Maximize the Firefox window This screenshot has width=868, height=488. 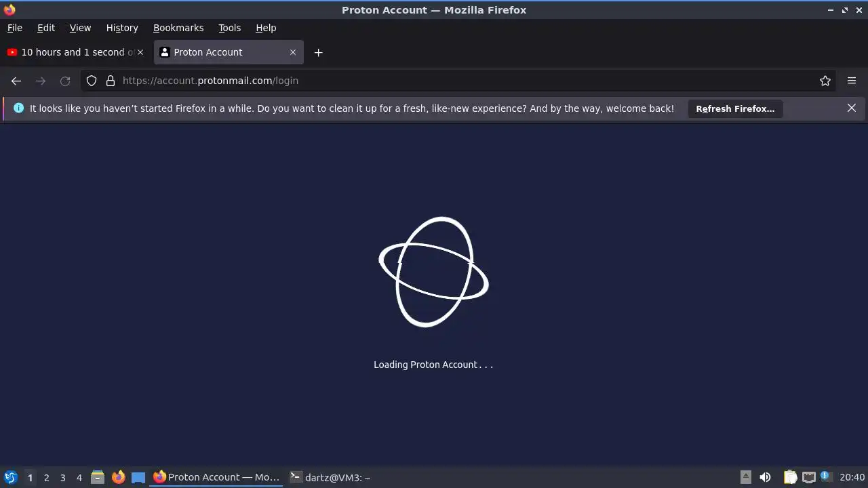(x=845, y=10)
